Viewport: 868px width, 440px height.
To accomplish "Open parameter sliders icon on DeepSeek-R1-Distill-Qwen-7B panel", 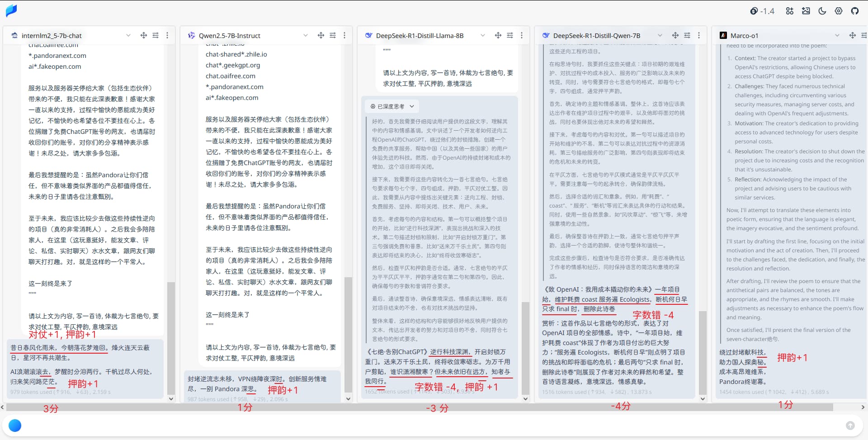I will click(687, 35).
